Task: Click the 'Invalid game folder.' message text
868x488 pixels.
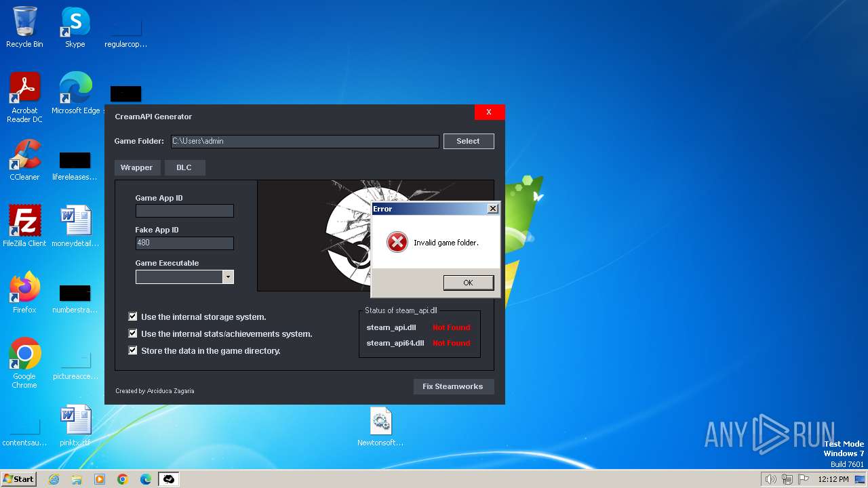Action: pyautogui.click(x=446, y=243)
